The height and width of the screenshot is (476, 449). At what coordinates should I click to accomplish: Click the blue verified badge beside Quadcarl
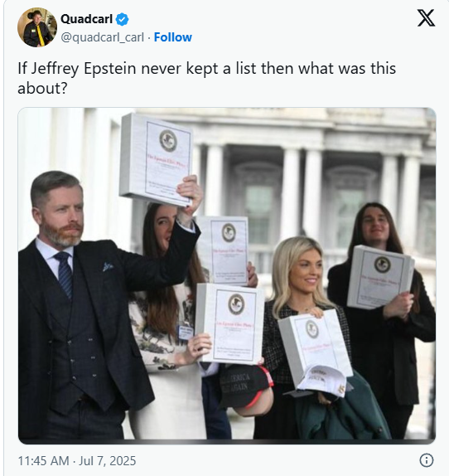(123, 19)
